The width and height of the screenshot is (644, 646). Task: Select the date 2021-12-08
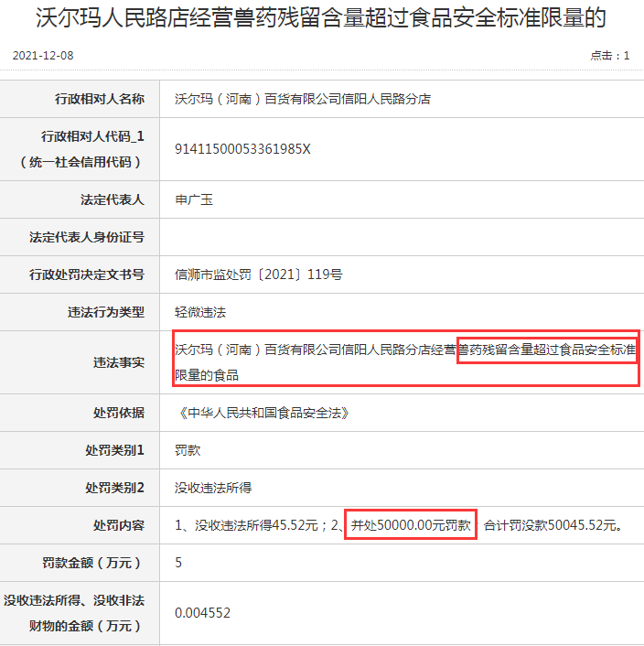click(x=43, y=56)
